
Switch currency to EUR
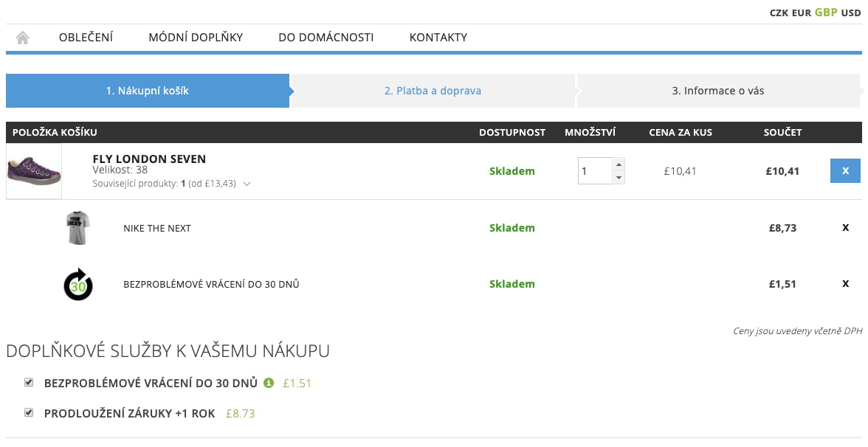[x=802, y=13]
